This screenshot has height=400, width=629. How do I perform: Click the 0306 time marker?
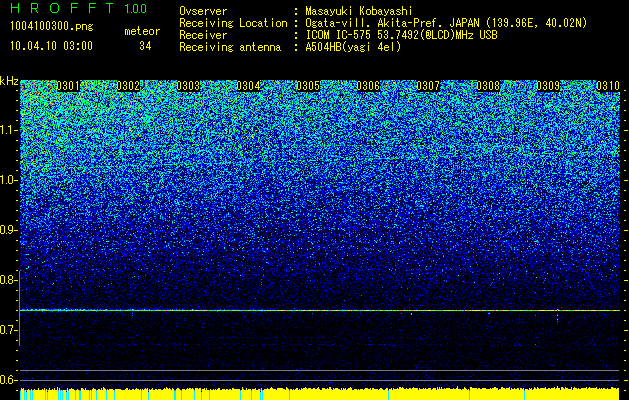(368, 86)
